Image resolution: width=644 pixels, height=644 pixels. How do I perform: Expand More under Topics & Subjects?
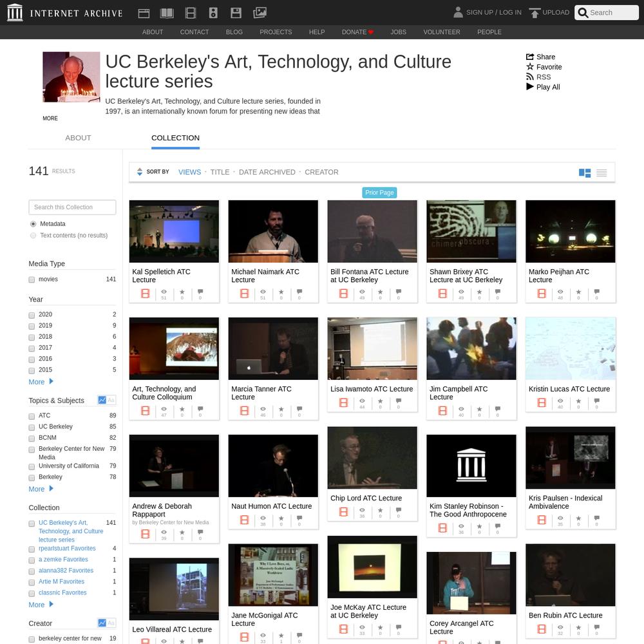pyautogui.click(x=41, y=489)
